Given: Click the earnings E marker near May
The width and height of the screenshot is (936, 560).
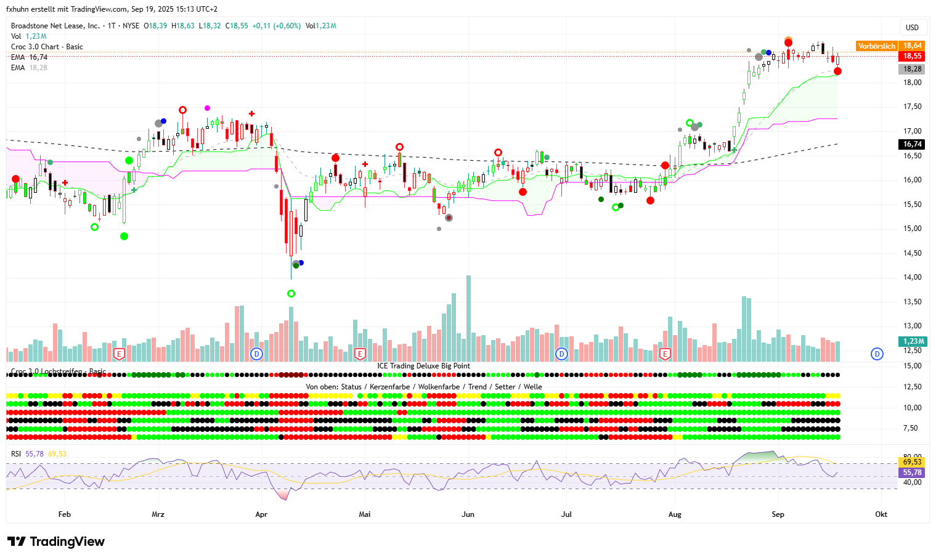Looking at the screenshot, I should point(360,354).
